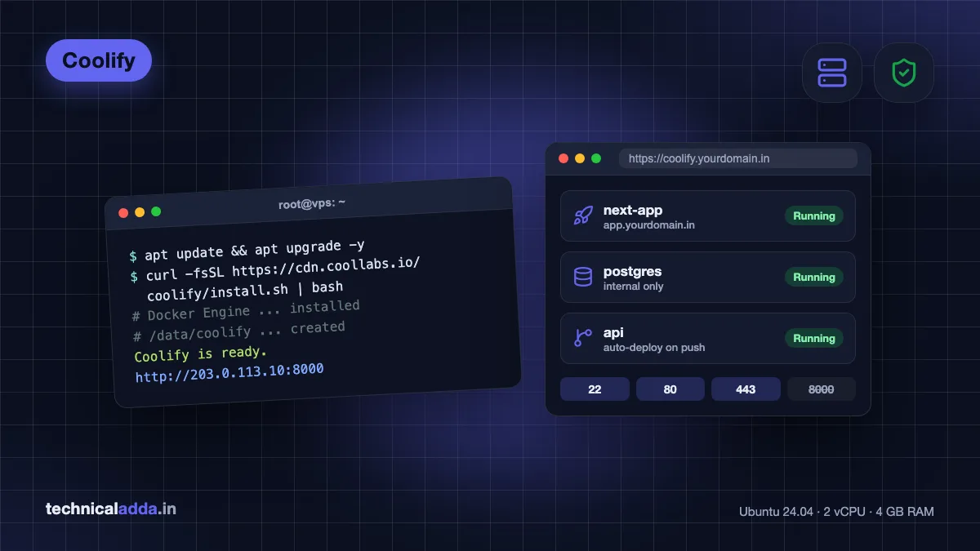
Task: Click browser window yellow minimize dot
Action: pyautogui.click(x=580, y=158)
